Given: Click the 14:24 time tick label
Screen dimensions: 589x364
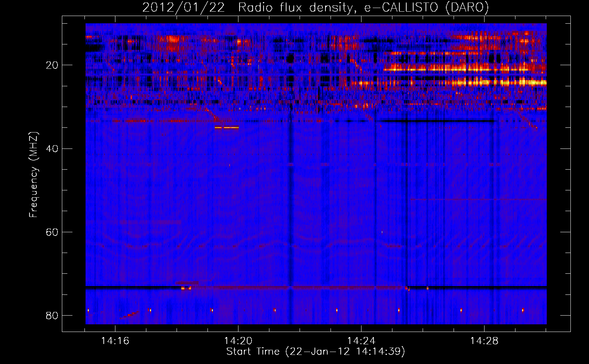Looking at the screenshot, I should pos(361,341).
